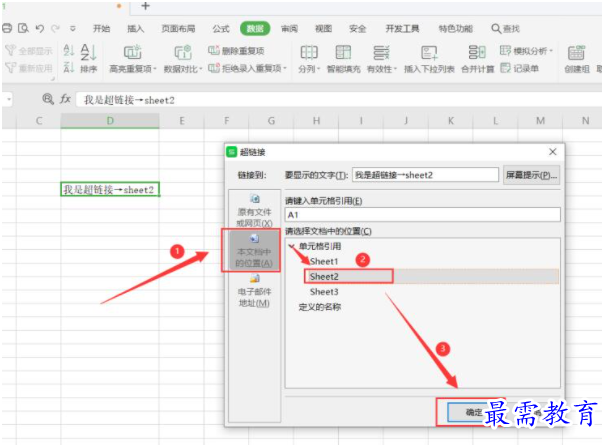606x445 pixels.
Task: Click the 查找 search button
Action: (506, 28)
